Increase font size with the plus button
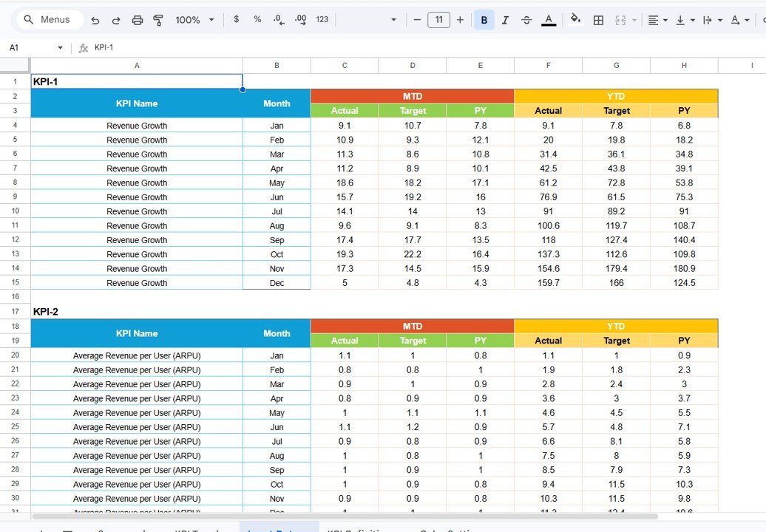766x532 pixels. point(460,20)
